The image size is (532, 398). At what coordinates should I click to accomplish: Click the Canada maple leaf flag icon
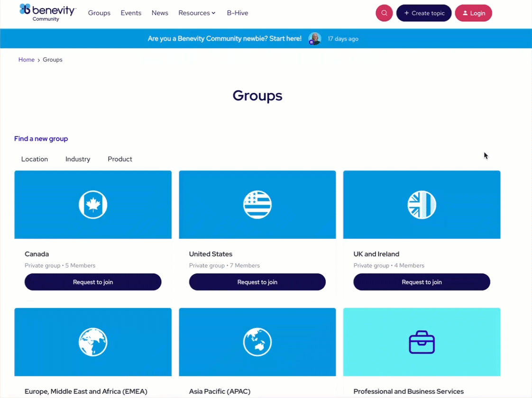point(93,205)
